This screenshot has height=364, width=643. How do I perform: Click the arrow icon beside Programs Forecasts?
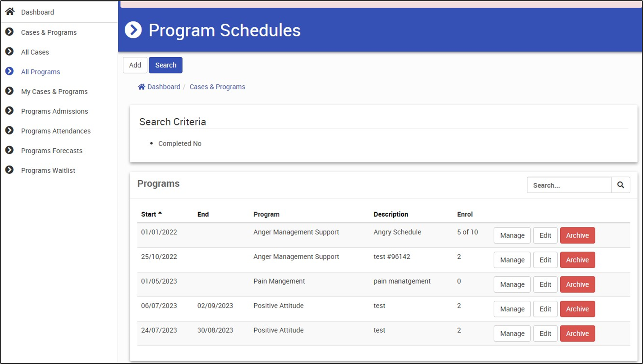pyautogui.click(x=10, y=150)
